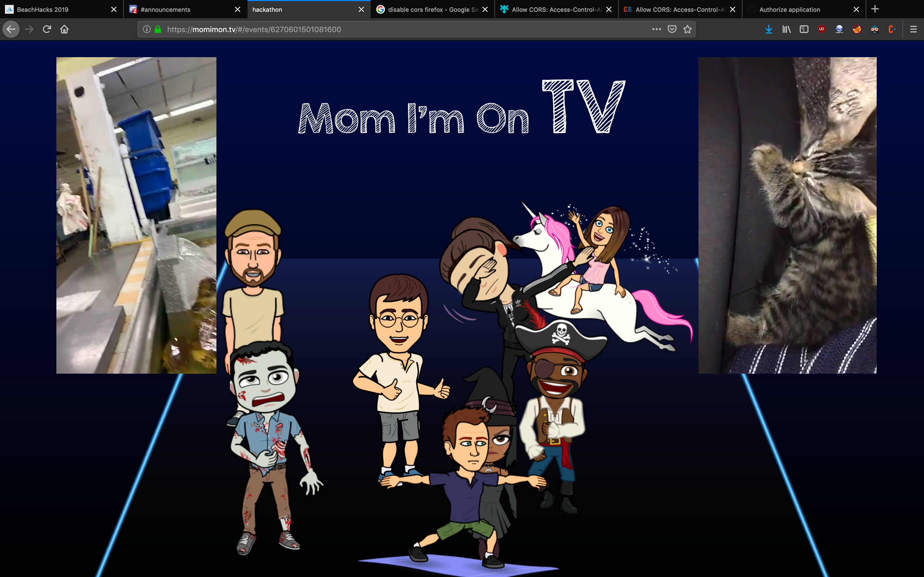The height and width of the screenshot is (577, 924).
Task: Save page to Pocket icon
Action: point(672,29)
